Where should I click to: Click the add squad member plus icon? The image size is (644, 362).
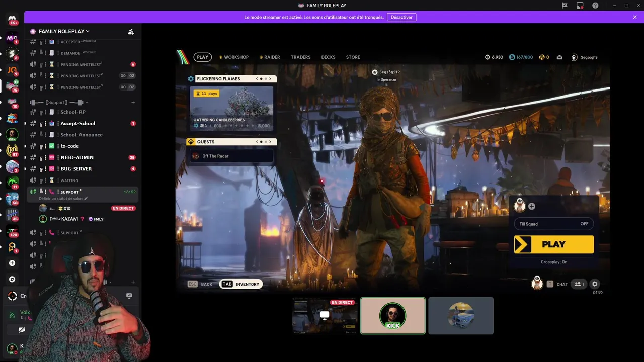[532, 206]
